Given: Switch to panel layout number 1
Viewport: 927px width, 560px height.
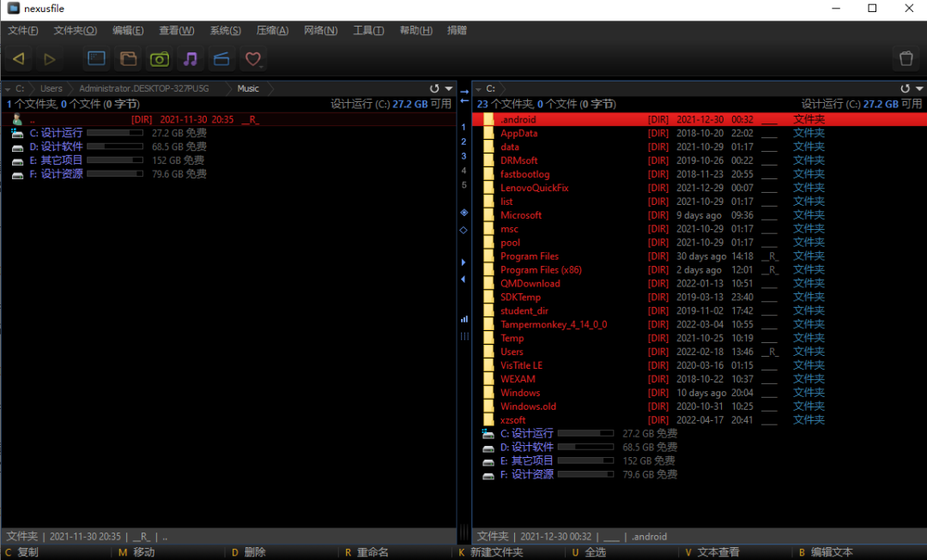Looking at the screenshot, I should click(x=463, y=127).
